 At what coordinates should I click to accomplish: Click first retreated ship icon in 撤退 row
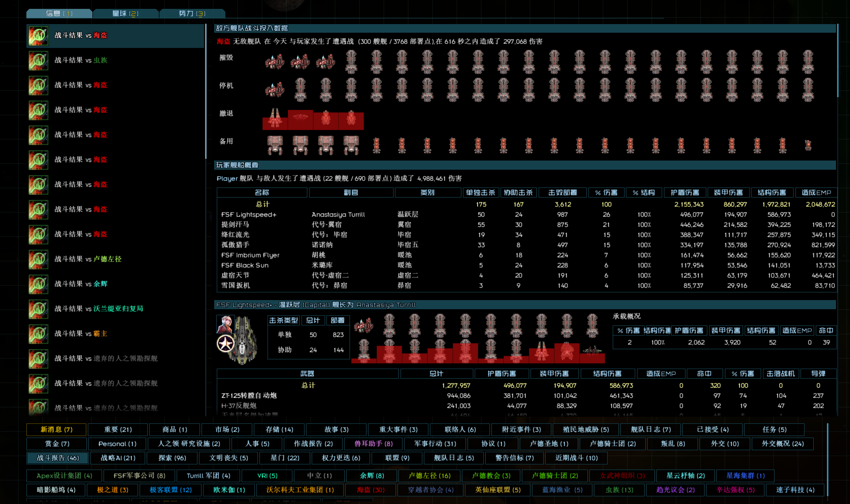275,119
